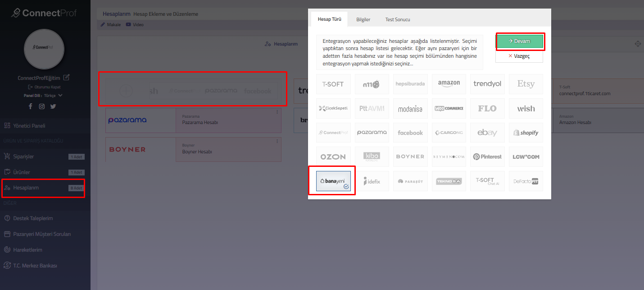The height and width of the screenshot is (290, 644).
Task: Open the Test Sonucu tab
Action: click(x=397, y=19)
